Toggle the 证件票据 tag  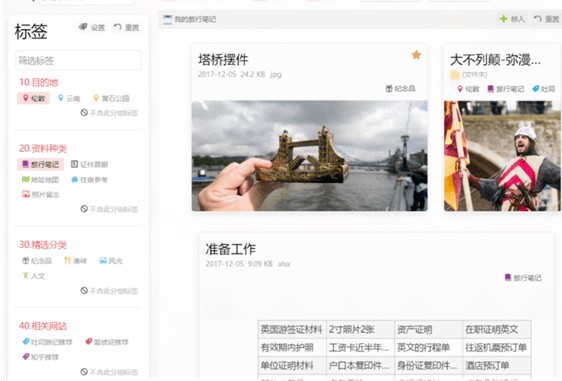coord(89,165)
